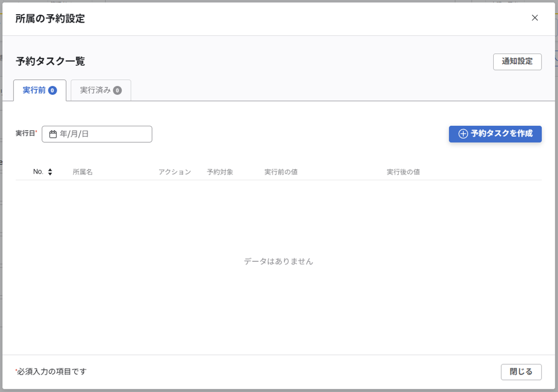Click the blue count badge on 実行前 tab

[52, 90]
